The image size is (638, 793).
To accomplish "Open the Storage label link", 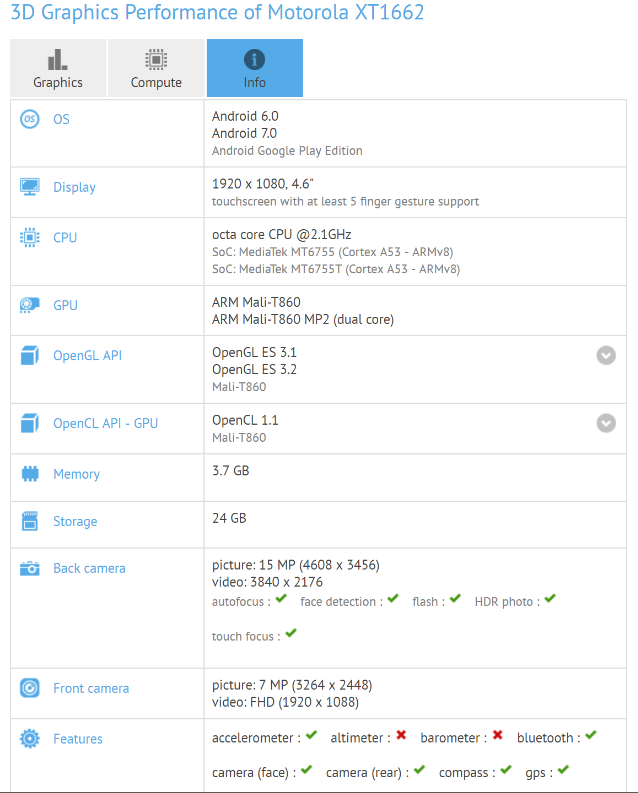I will [75, 521].
